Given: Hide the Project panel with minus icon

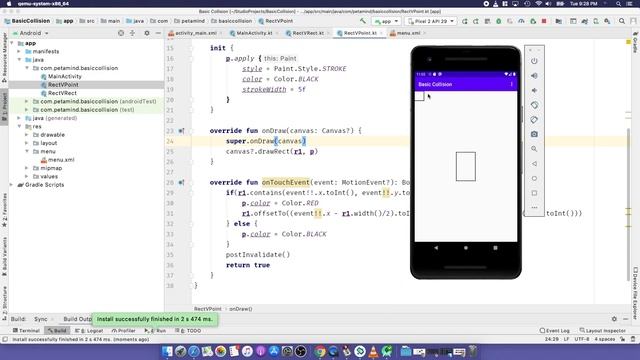Looking at the screenshot, I should pos(158,33).
